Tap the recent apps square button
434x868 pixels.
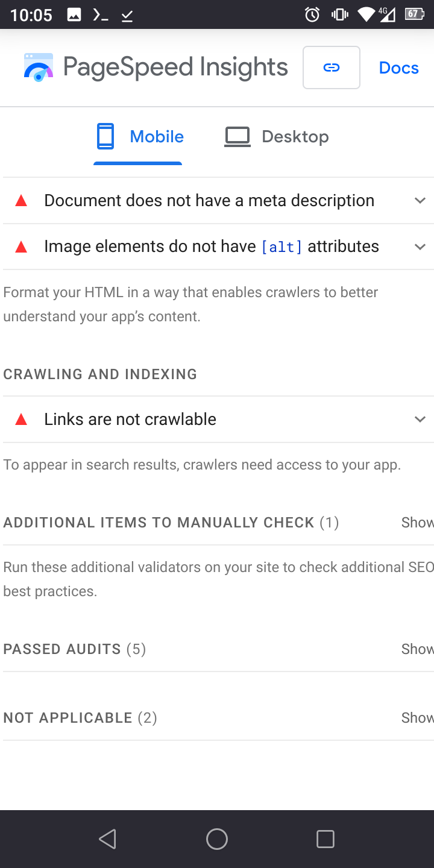pyautogui.click(x=325, y=838)
